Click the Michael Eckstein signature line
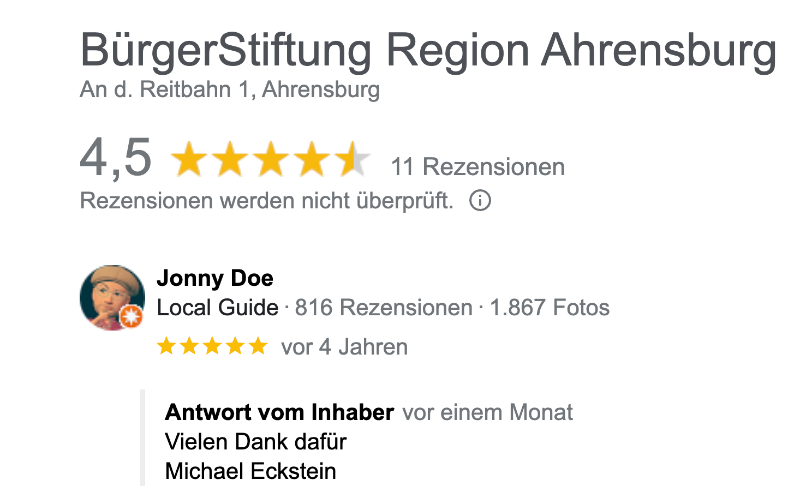Viewport: 812px width, 504px height. point(250,471)
